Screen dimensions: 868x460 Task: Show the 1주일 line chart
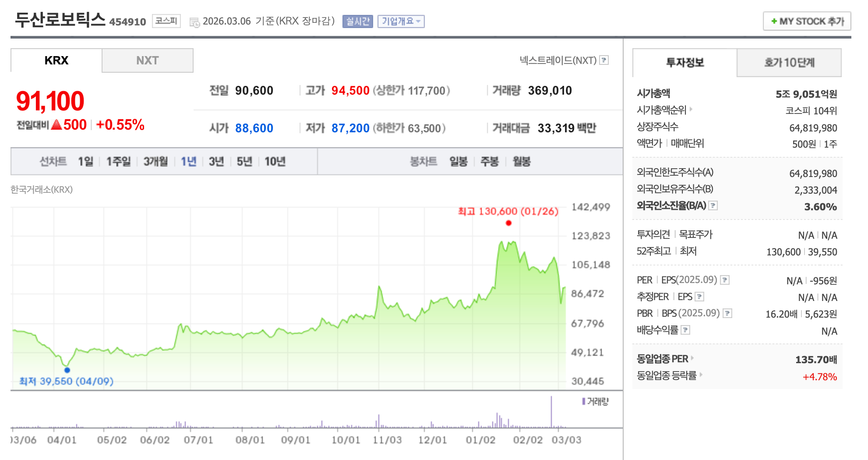click(x=119, y=162)
